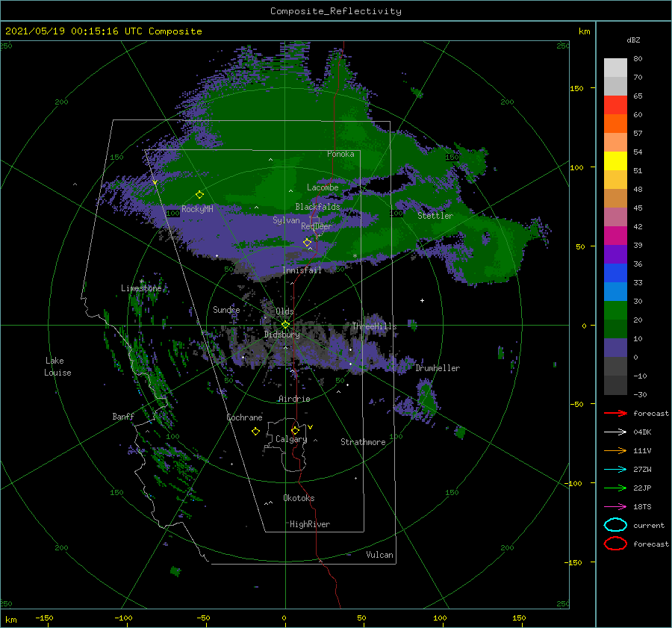Click the white 04DK arrow in legend

(x=615, y=432)
